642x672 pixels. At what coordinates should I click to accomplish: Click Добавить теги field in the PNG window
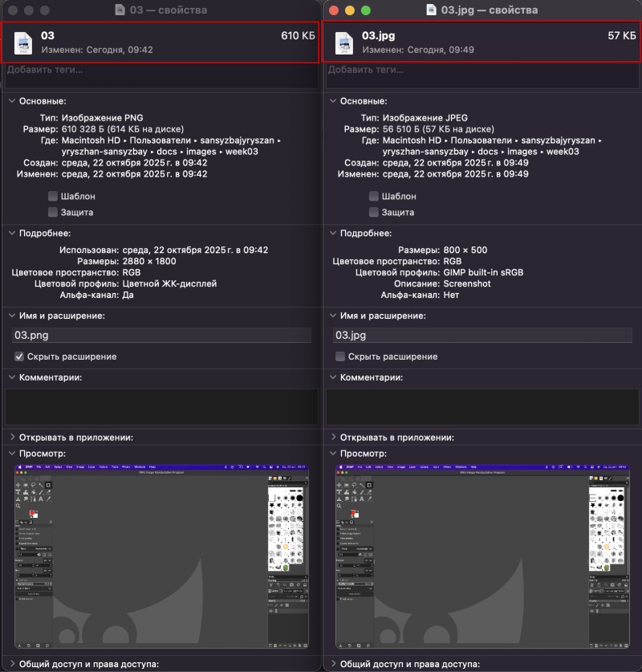pos(160,70)
